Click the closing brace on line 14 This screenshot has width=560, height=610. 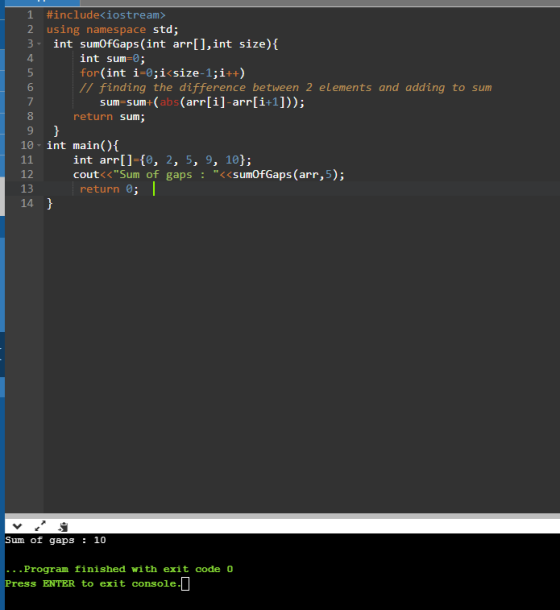49,203
